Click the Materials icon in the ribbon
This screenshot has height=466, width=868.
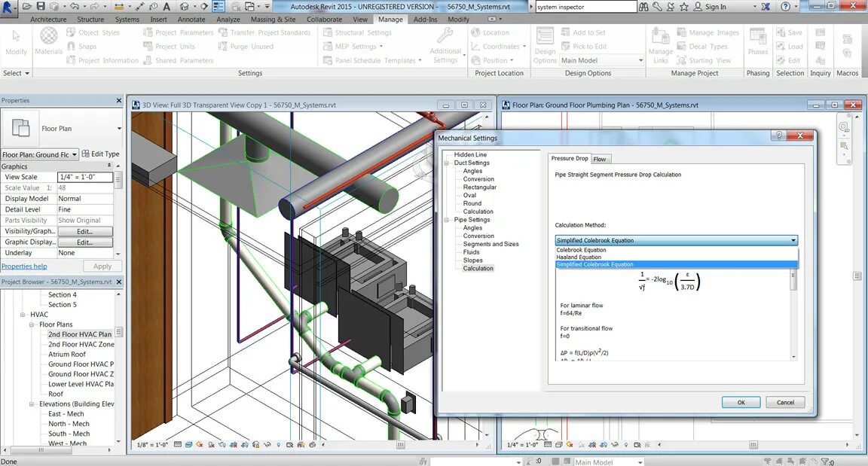[x=49, y=36]
